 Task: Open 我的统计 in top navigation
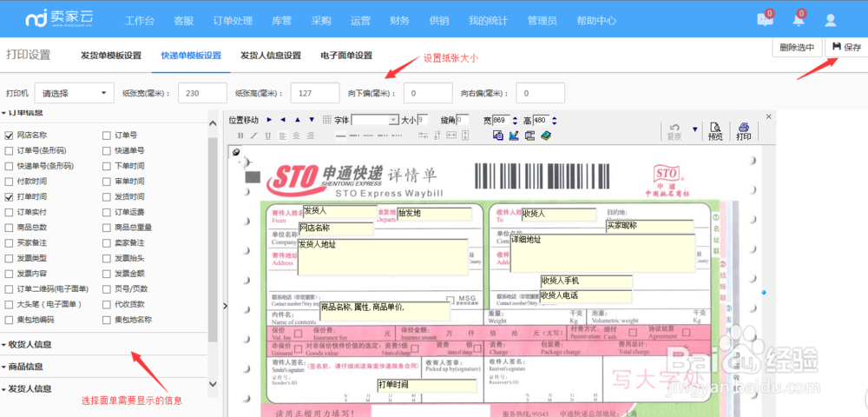pos(488,21)
